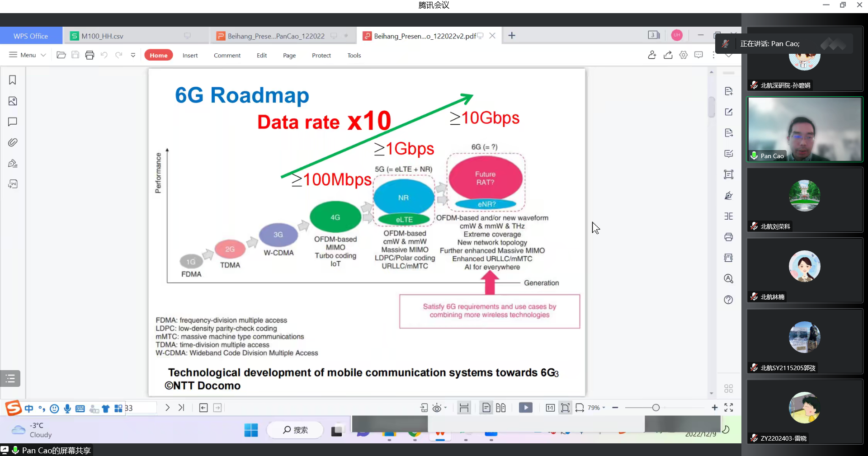Click the zoom out minus button
Image resolution: width=868 pixels, height=456 pixels.
pos(615,408)
